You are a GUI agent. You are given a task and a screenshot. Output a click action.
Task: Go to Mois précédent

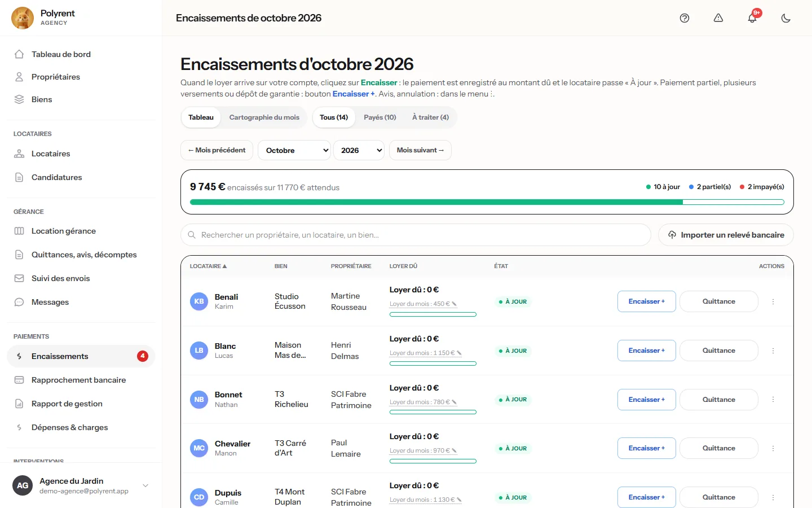coord(217,150)
